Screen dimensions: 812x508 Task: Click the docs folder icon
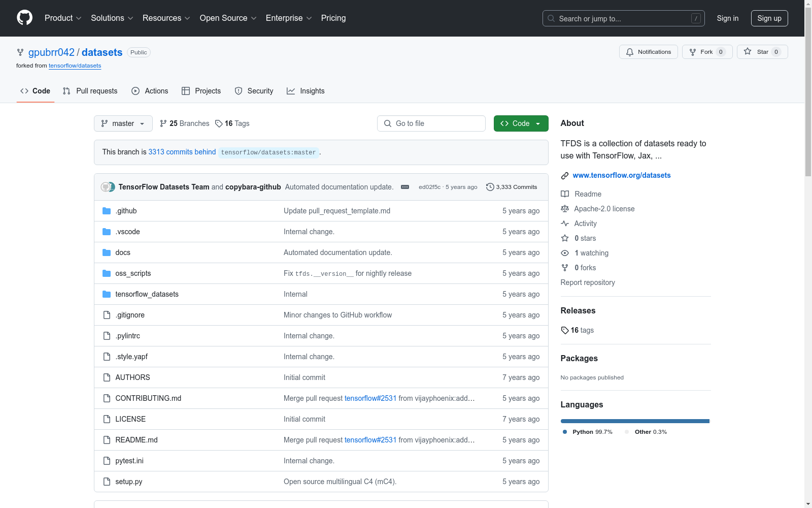coord(107,252)
